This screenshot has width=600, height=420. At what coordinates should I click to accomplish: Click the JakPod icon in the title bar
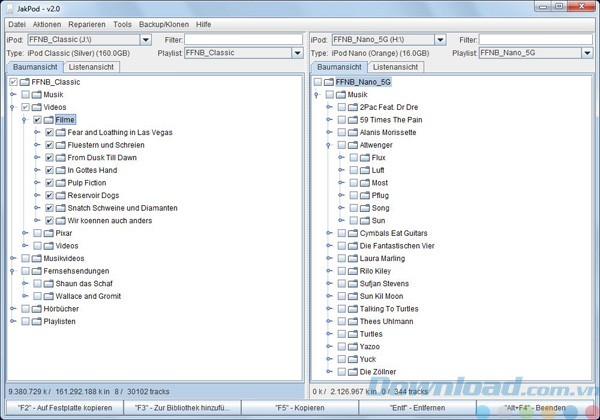coord(10,8)
